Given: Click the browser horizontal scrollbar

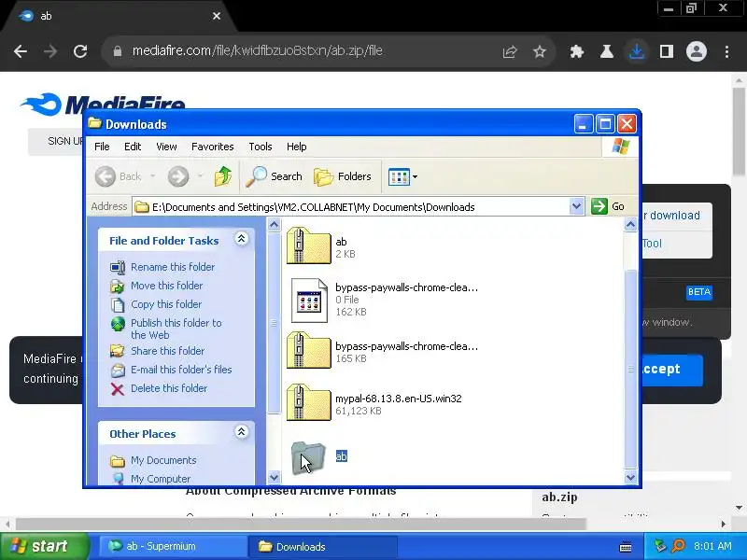Looking at the screenshot, I should click(x=301, y=525).
